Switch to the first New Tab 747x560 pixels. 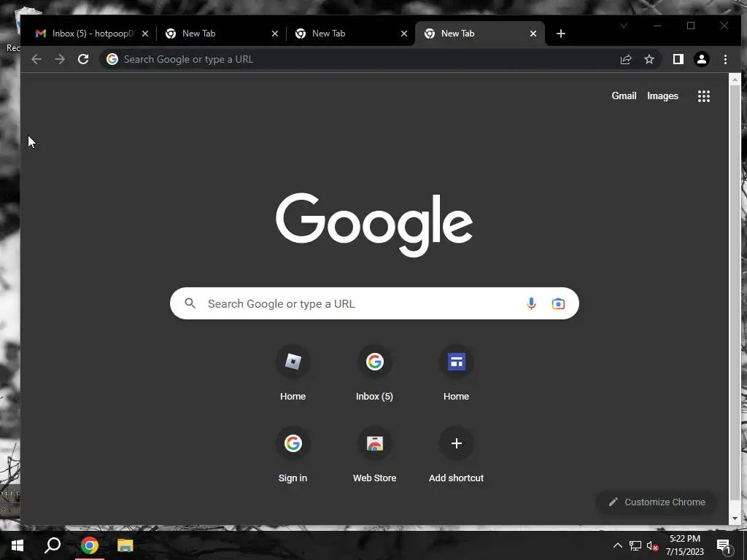(222, 34)
